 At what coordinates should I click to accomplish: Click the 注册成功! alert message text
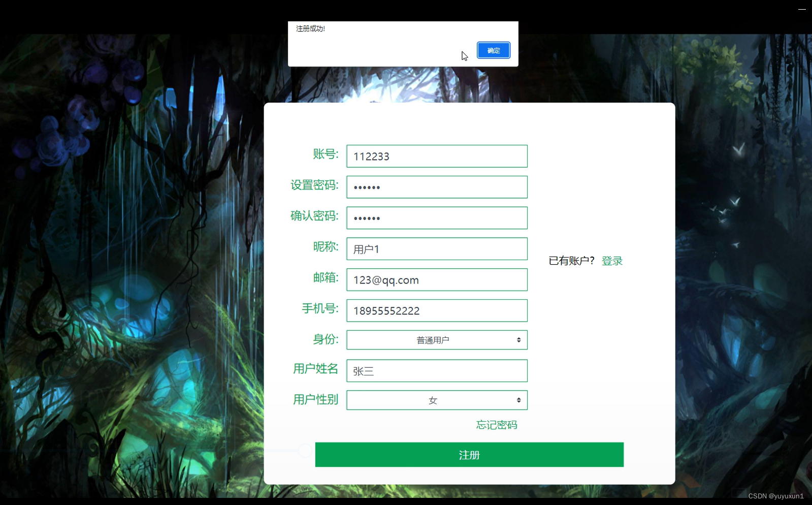tap(310, 28)
